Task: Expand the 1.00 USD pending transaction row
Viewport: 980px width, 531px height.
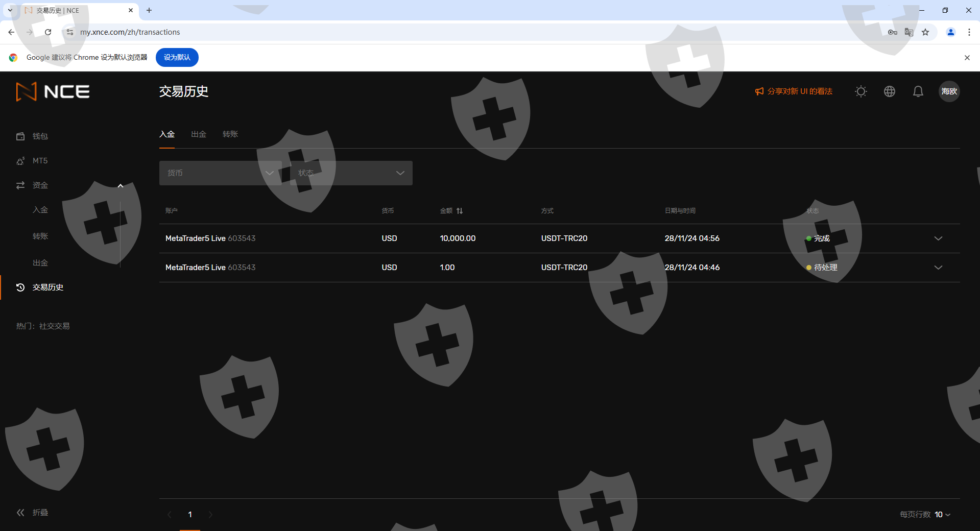Action: [938, 268]
